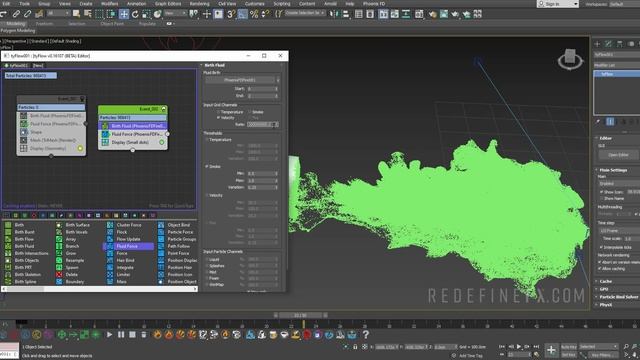Click the Start frame field in Fluid Birth
Image resolution: width=640 pixels, height=360 pixels.
pyautogui.click(x=262, y=89)
